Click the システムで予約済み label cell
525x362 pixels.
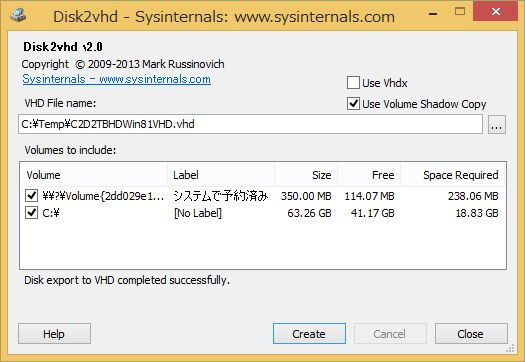(221, 196)
